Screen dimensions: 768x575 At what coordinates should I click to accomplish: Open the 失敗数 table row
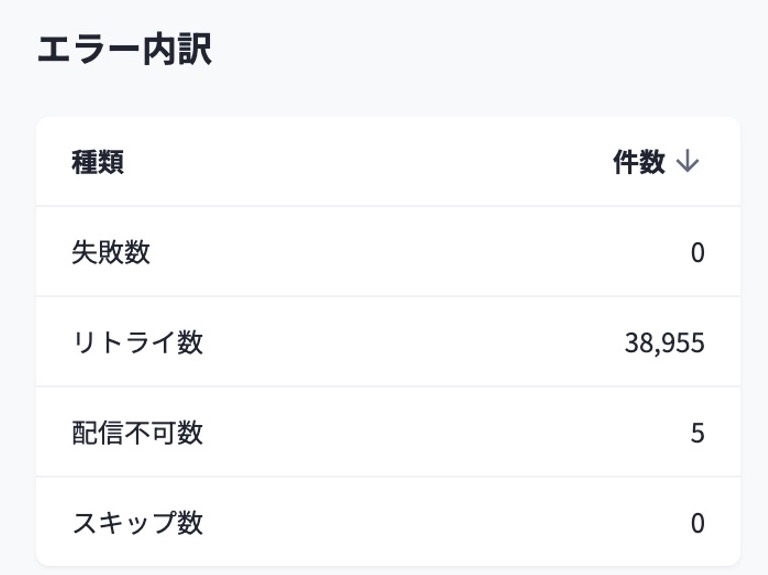tap(388, 252)
